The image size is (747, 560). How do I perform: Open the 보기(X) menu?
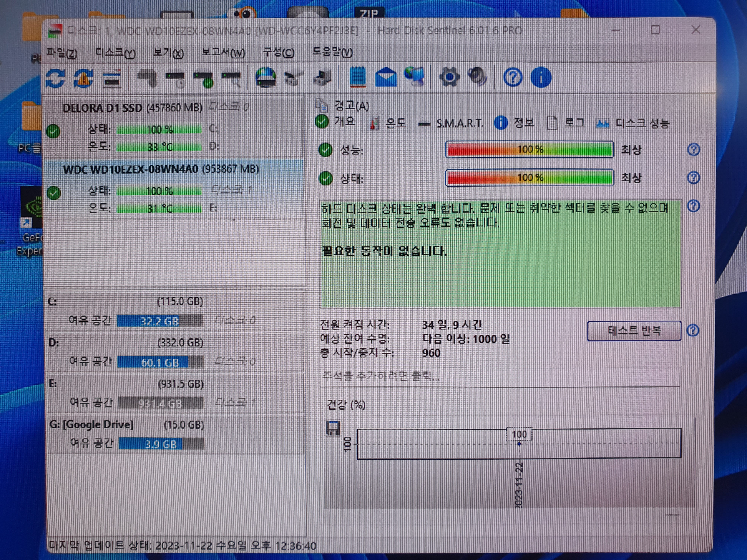[x=168, y=53]
